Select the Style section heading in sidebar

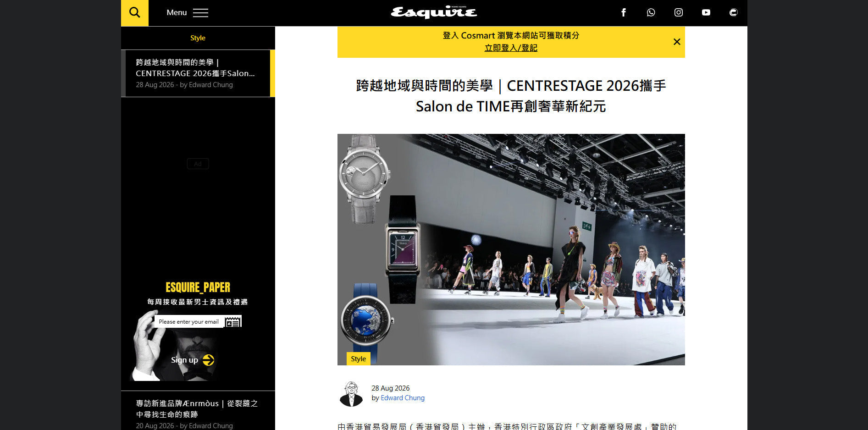tap(198, 38)
